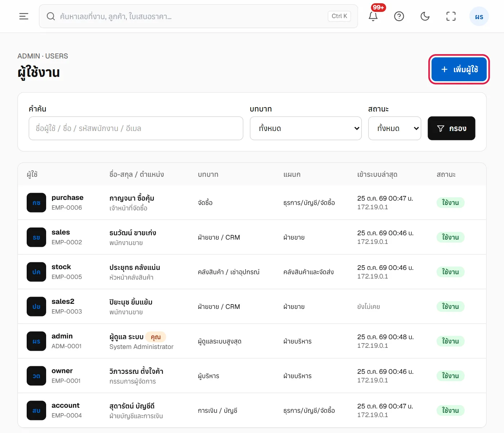Expand the บทบาท role filter dropdown
This screenshot has width=504, height=433.
click(x=306, y=128)
